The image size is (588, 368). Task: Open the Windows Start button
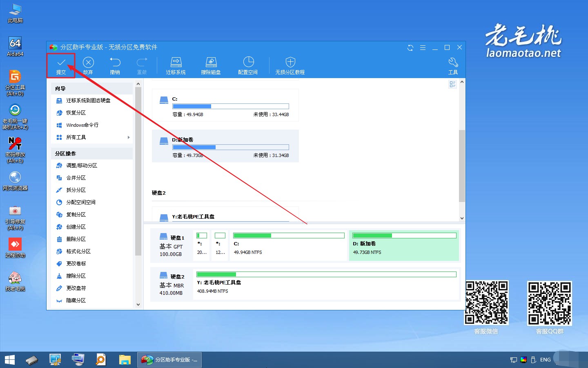tap(10, 360)
